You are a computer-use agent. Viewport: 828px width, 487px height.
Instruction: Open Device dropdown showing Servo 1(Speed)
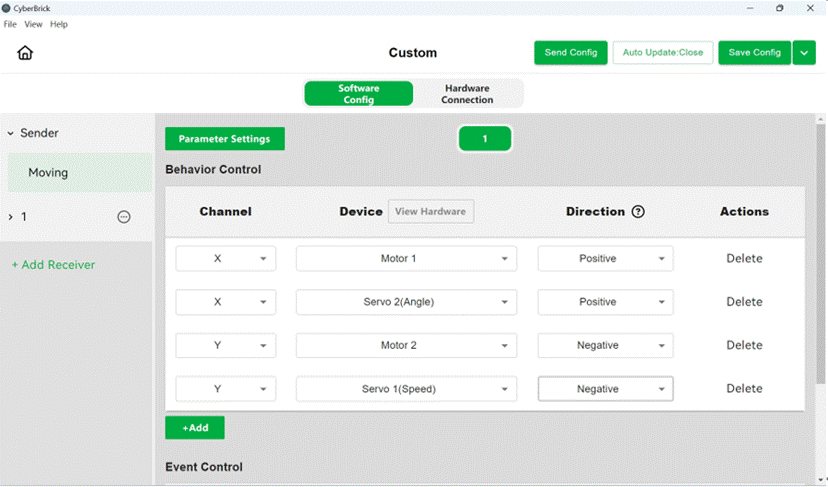(406, 389)
